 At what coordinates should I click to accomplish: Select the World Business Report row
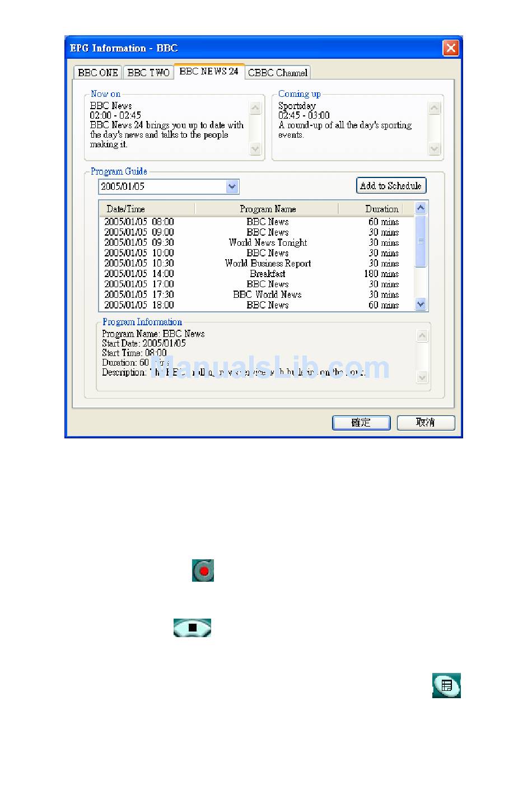256,263
